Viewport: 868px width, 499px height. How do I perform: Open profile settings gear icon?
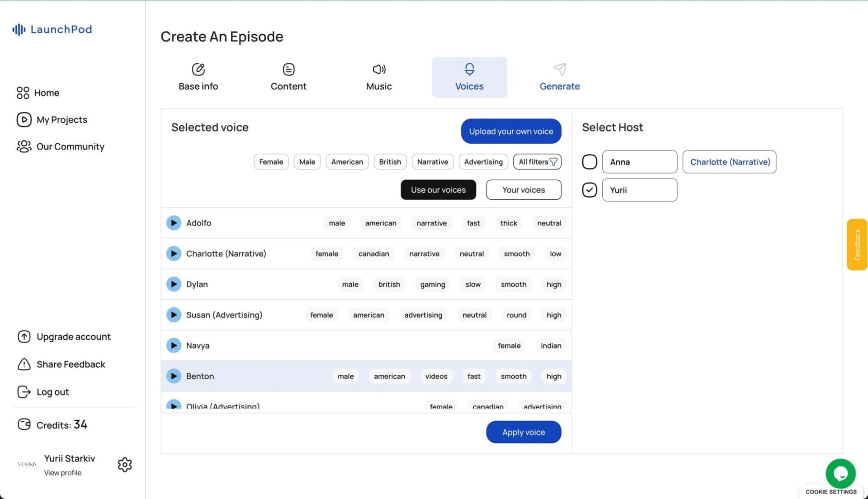click(x=125, y=465)
